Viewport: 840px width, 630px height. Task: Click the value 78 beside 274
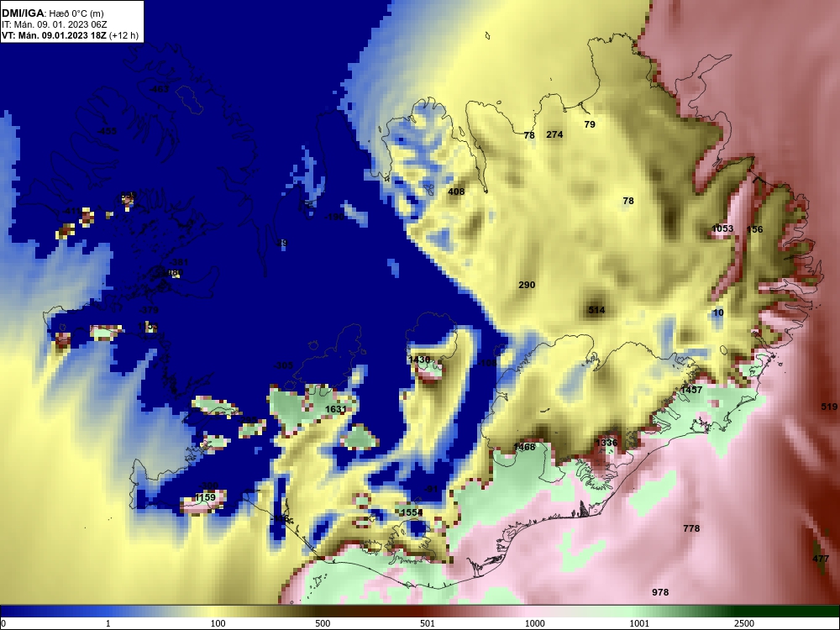coord(529,135)
